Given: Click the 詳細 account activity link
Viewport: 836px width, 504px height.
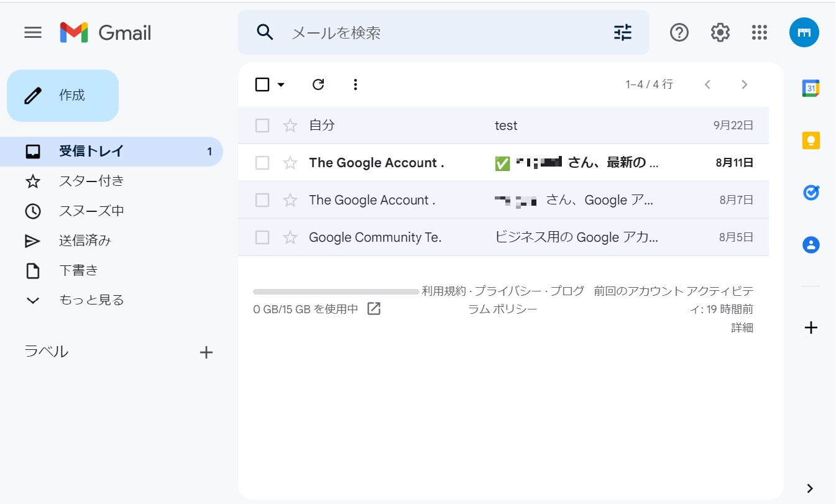Looking at the screenshot, I should (x=742, y=328).
